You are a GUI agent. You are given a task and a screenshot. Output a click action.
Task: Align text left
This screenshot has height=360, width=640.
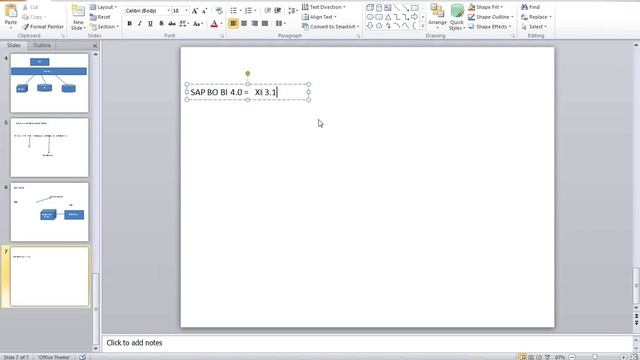tap(233, 24)
